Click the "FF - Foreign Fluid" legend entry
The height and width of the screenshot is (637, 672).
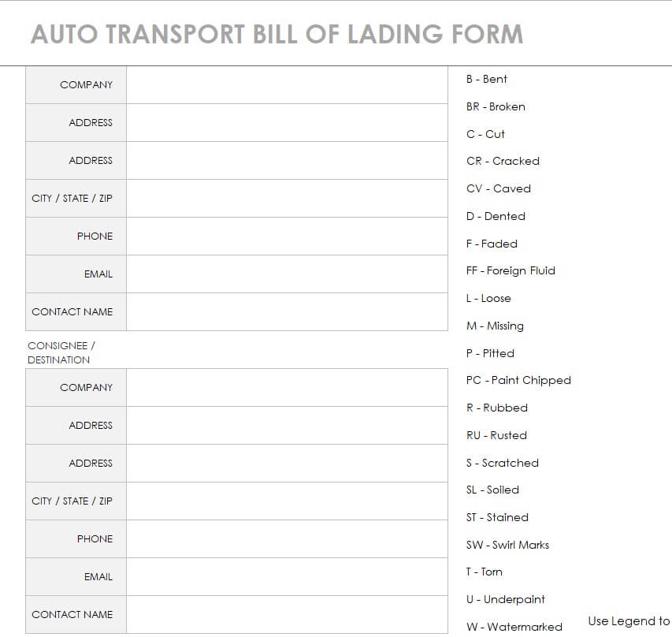click(510, 270)
